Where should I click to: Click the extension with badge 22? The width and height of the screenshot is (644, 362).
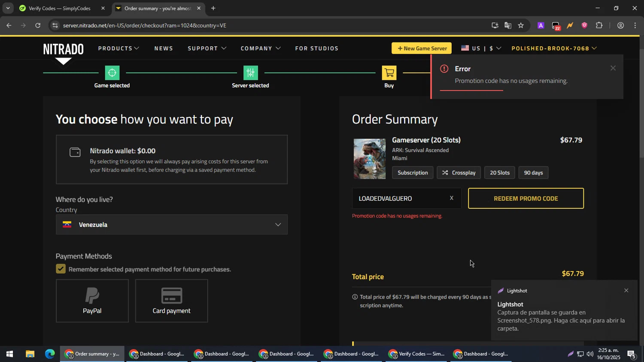tap(556, 26)
